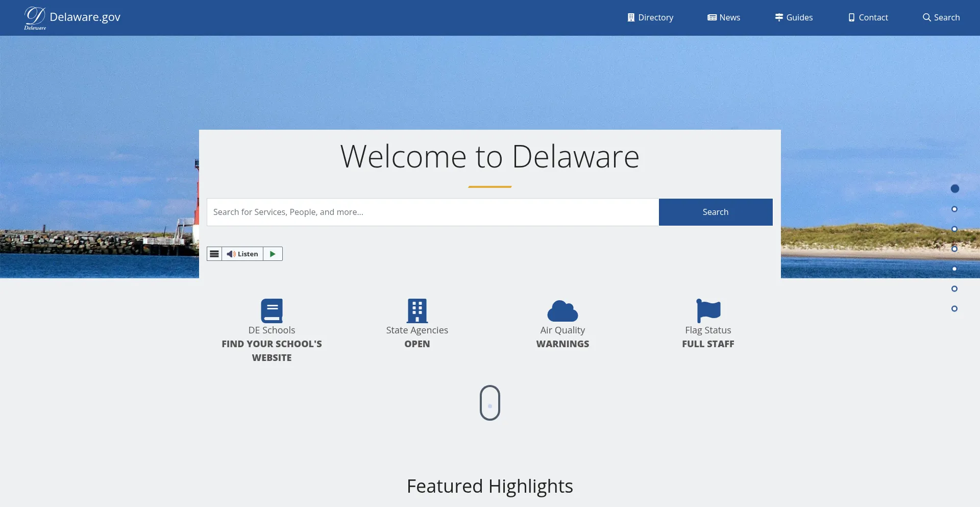
Task: Click the scroll-down mouse icon
Action: click(x=489, y=403)
